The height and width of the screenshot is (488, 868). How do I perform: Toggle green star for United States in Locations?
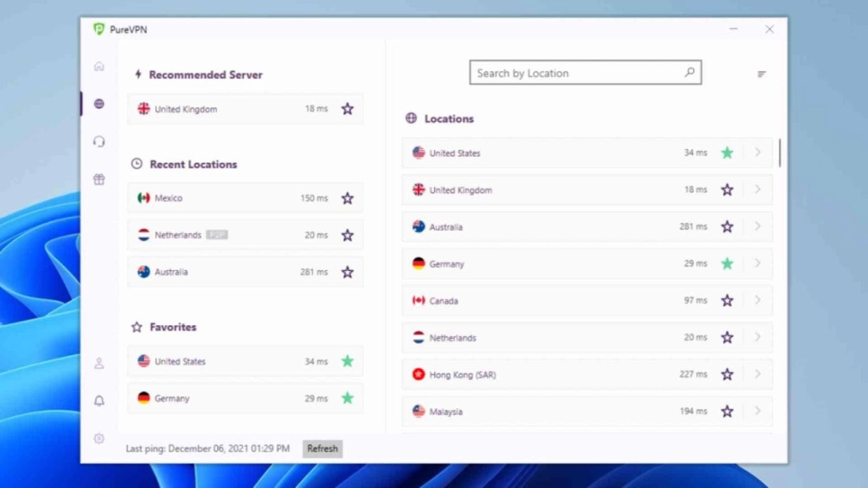(726, 152)
